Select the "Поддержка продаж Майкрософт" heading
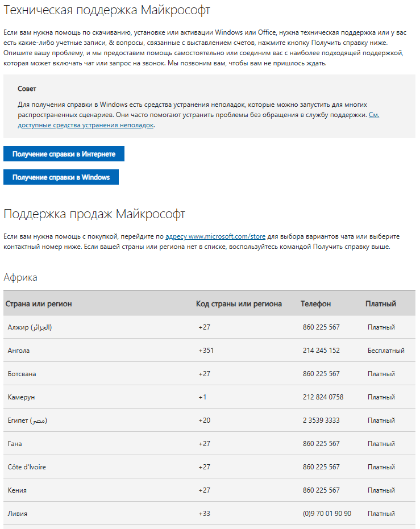The image size is (420, 529). coord(94,214)
